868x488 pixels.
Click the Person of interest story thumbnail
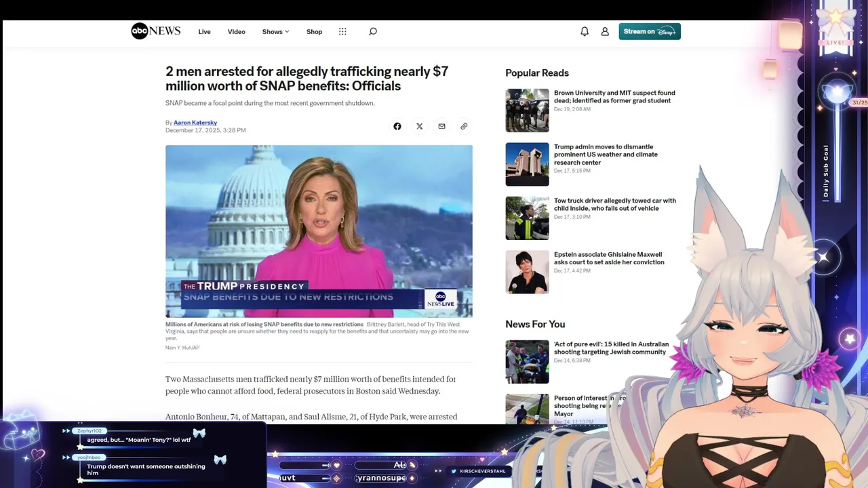pyautogui.click(x=527, y=409)
